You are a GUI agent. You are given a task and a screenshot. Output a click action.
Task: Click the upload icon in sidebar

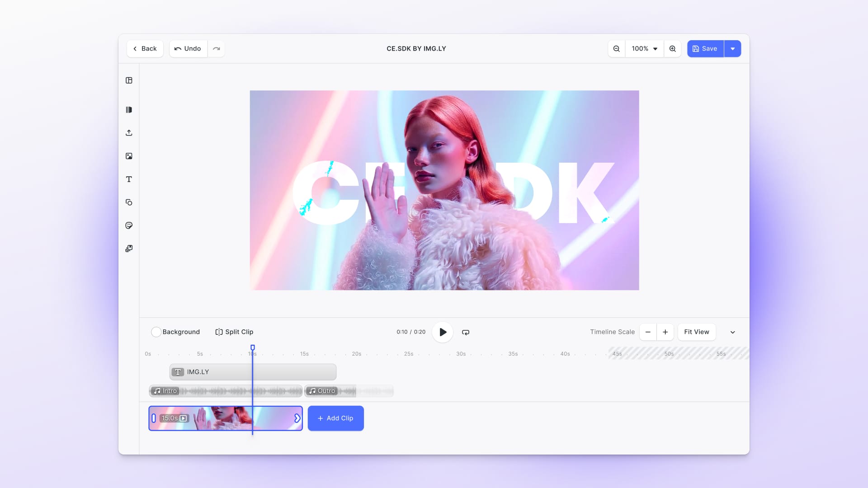point(129,133)
